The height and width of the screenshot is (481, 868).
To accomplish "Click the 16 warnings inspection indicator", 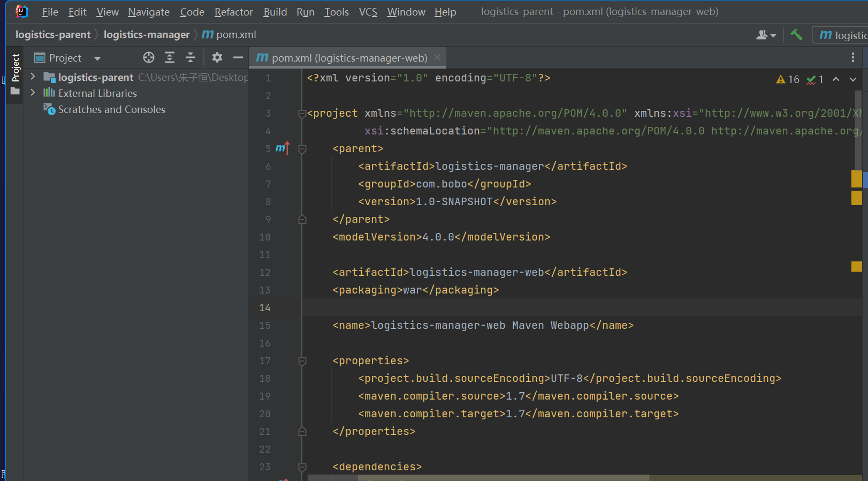I will 788,79.
